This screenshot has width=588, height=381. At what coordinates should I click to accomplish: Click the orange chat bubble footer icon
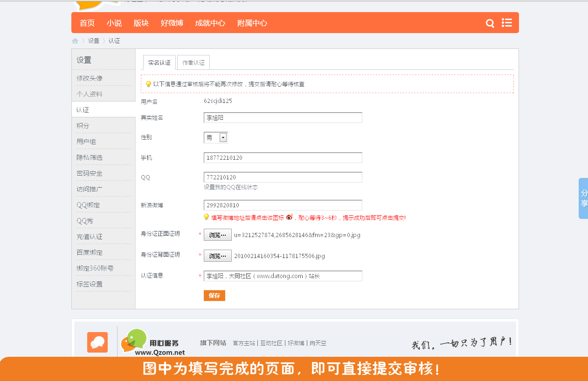pos(97,342)
